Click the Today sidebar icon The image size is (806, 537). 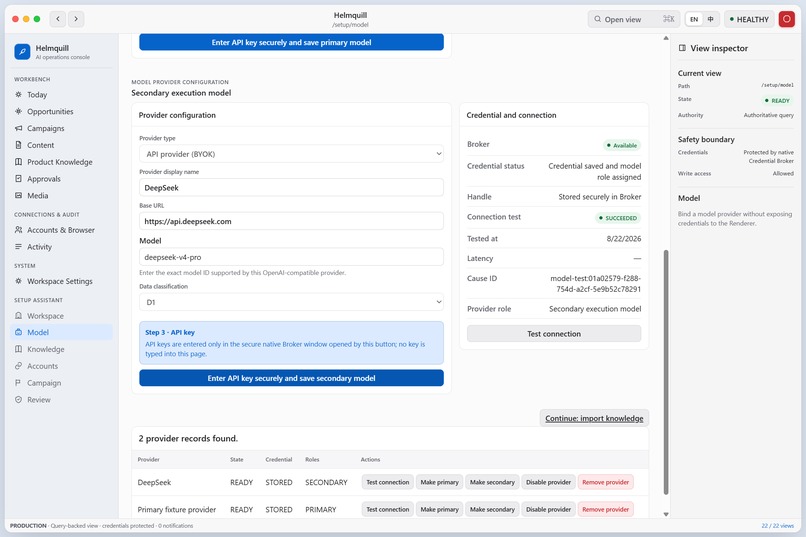pos(19,95)
